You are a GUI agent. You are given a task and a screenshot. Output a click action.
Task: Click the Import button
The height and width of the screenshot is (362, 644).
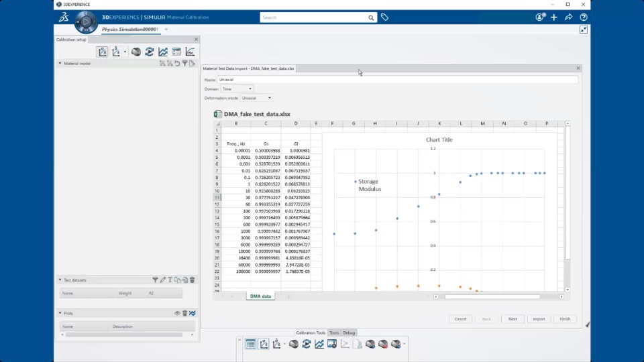click(x=539, y=319)
